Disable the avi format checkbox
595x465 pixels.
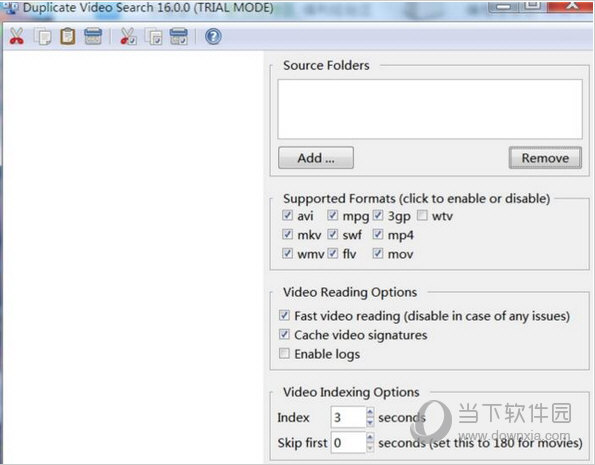[x=287, y=216]
